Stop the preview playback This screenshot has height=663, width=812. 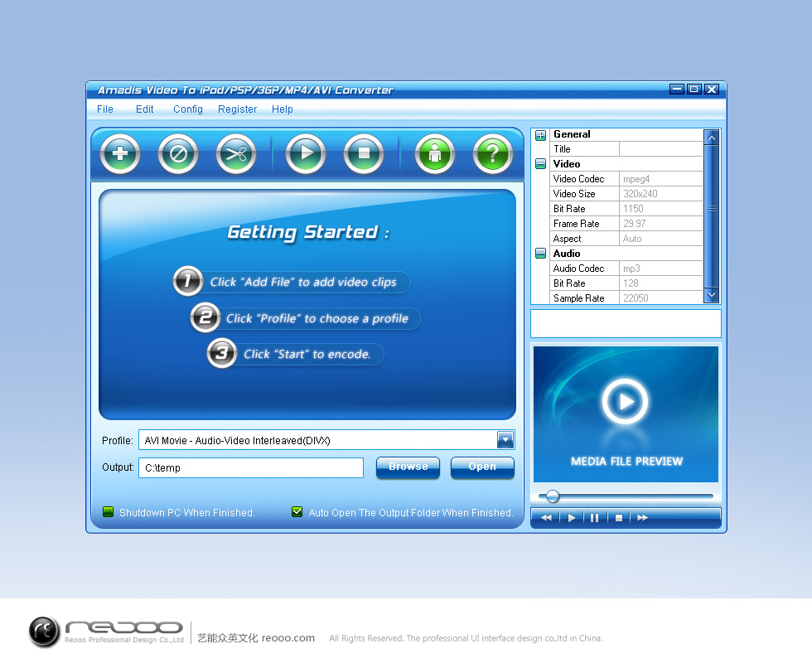[x=618, y=517]
